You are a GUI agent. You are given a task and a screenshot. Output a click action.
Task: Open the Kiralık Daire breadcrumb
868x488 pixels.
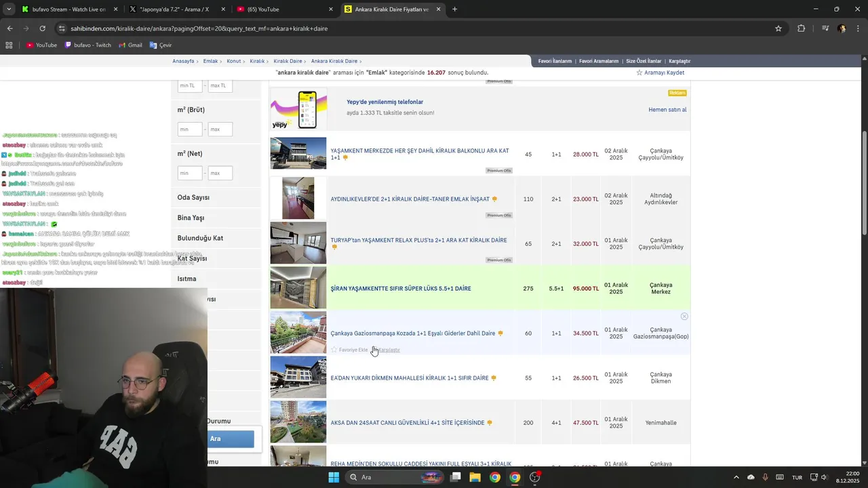[x=288, y=61]
